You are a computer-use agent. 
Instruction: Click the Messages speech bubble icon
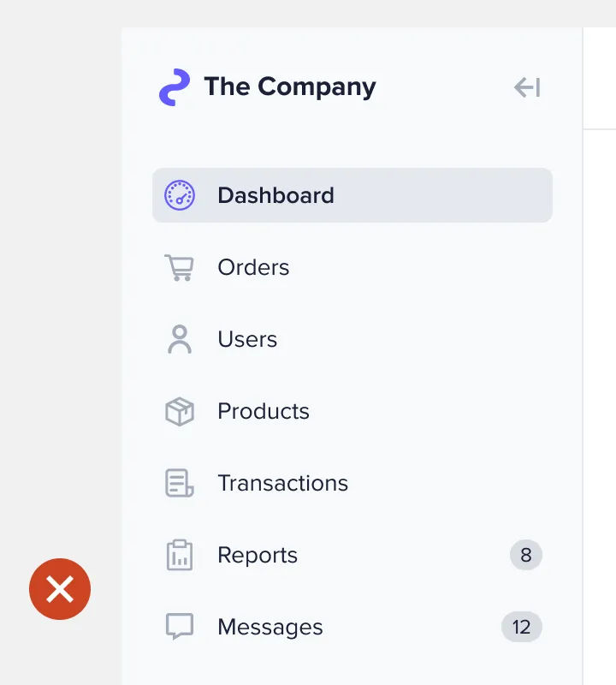click(180, 627)
